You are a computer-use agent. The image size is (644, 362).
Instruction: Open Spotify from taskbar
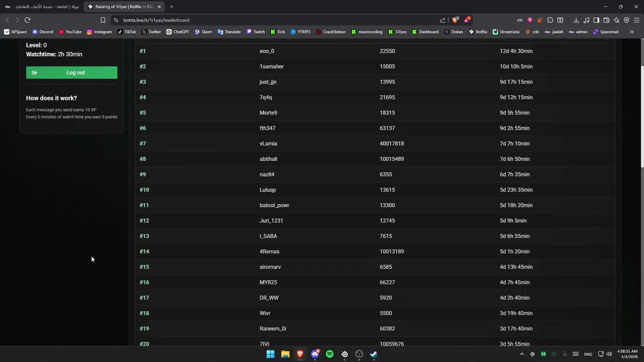pyautogui.click(x=330, y=354)
